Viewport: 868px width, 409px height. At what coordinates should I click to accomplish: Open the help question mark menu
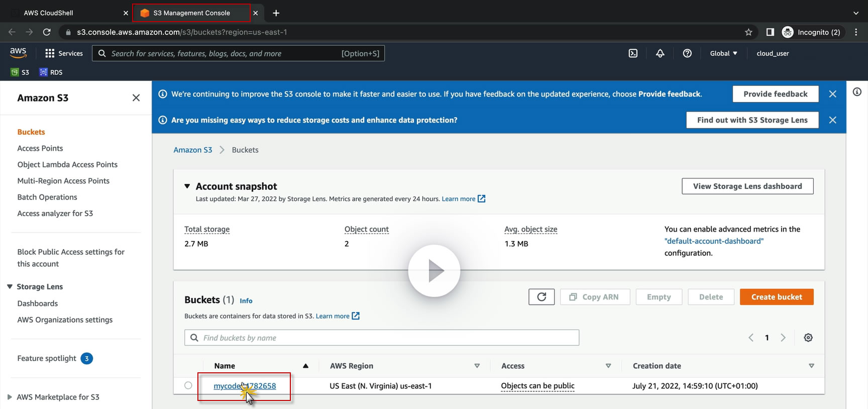pos(687,53)
